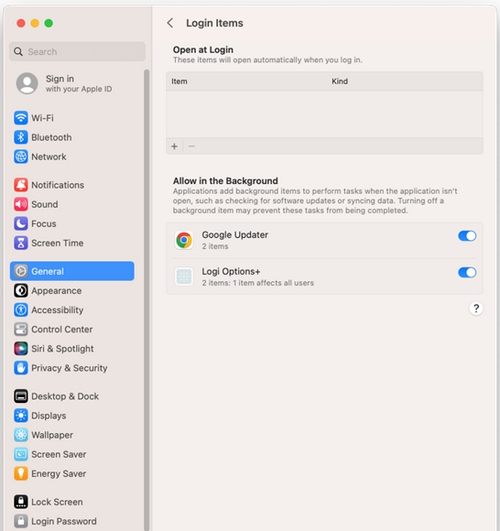The width and height of the screenshot is (500, 531).
Task: Select Bluetooth icon in sidebar
Action: click(x=21, y=137)
